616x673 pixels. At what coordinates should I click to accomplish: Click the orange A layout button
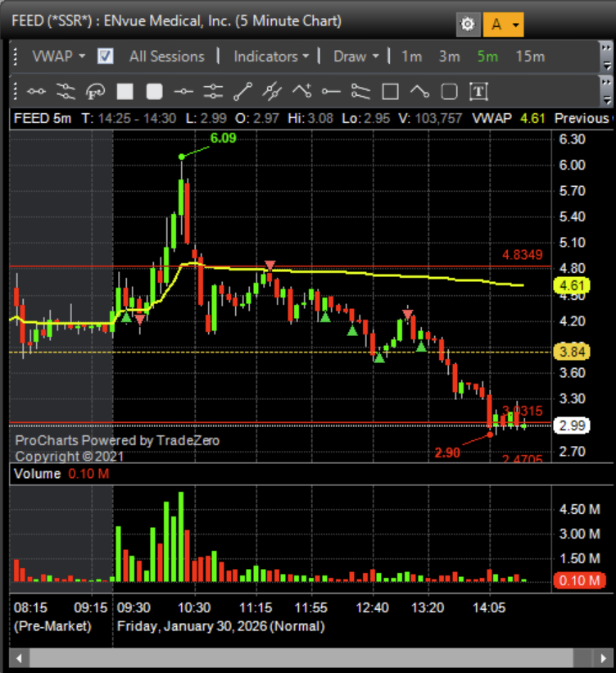[x=496, y=25]
